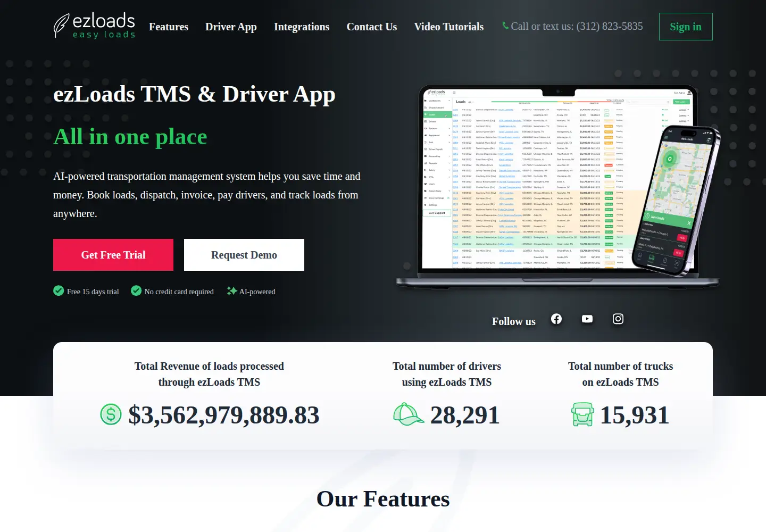Open the Features menu
The image size is (766, 532).
[x=169, y=27]
